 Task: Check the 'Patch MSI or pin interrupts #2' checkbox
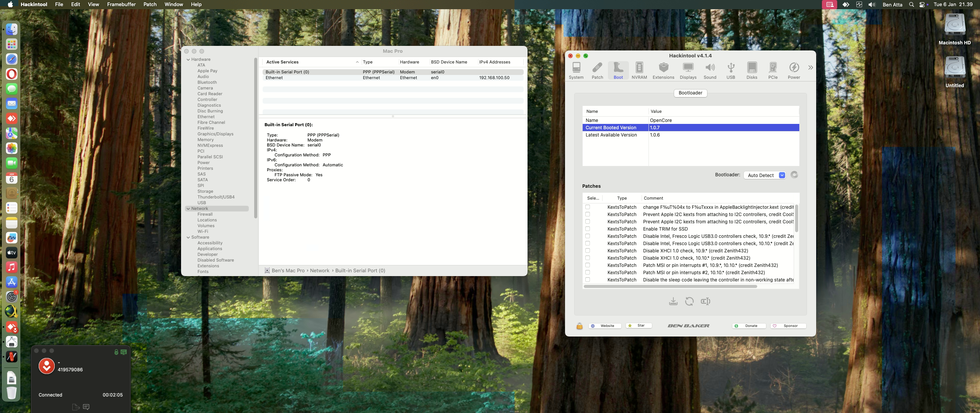pos(588,272)
